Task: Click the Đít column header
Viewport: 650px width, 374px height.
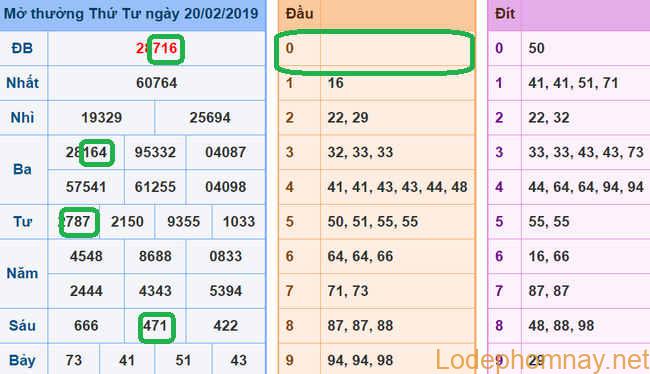Action: tap(505, 14)
